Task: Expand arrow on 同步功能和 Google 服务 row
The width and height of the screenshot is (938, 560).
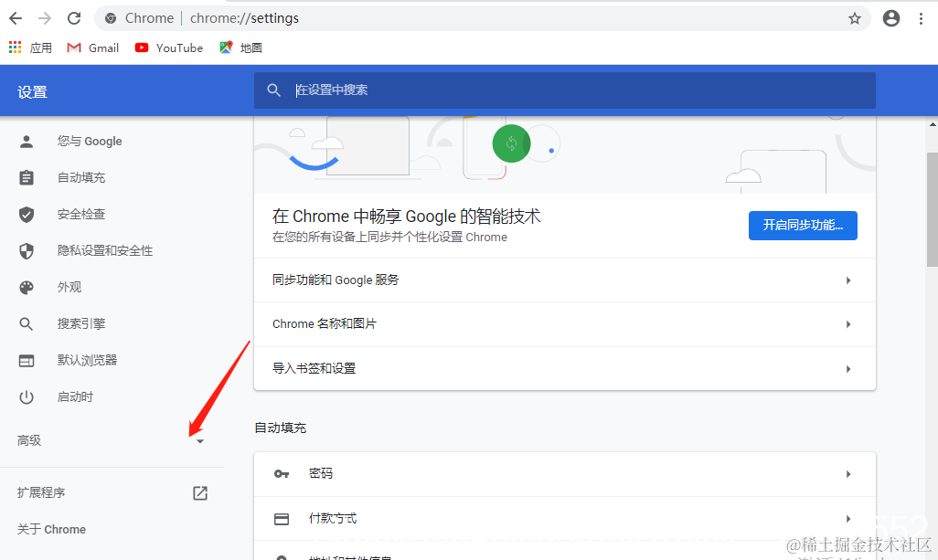Action: pyautogui.click(x=848, y=280)
